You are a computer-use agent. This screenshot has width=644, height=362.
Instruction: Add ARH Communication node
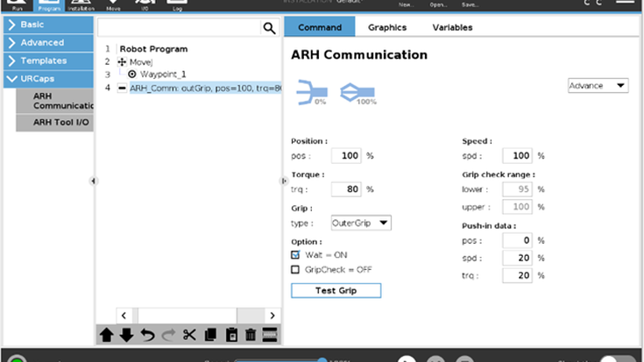(55, 101)
